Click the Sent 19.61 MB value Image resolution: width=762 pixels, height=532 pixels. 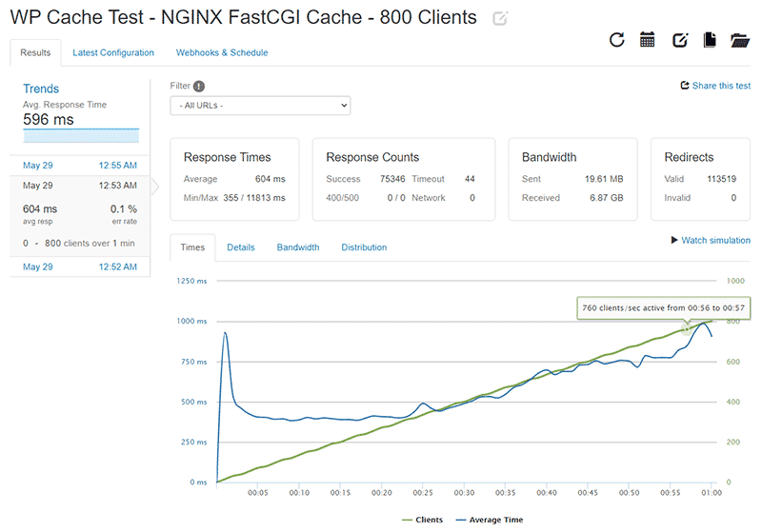[x=604, y=179]
